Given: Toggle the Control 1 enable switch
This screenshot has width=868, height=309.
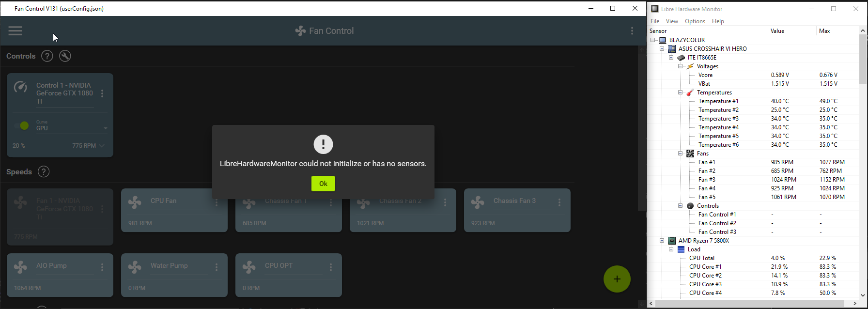Looking at the screenshot, I should click(21, 126).
